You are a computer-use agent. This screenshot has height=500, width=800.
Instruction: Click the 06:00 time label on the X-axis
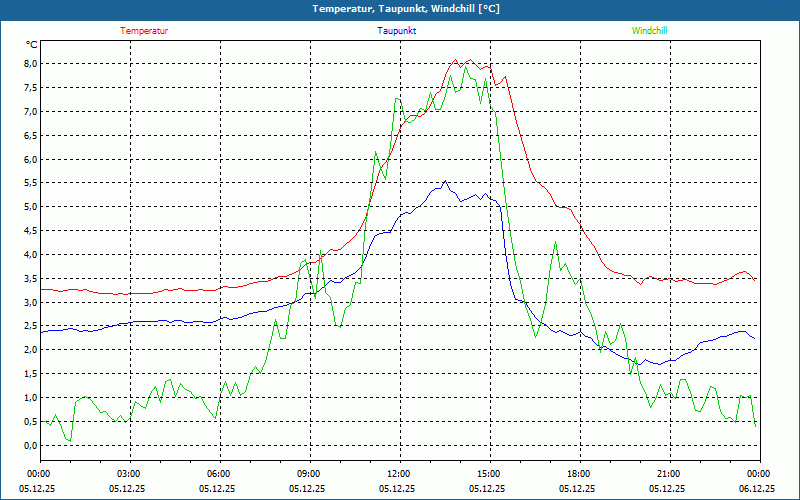pyautogui.click(x=218, y=474)
